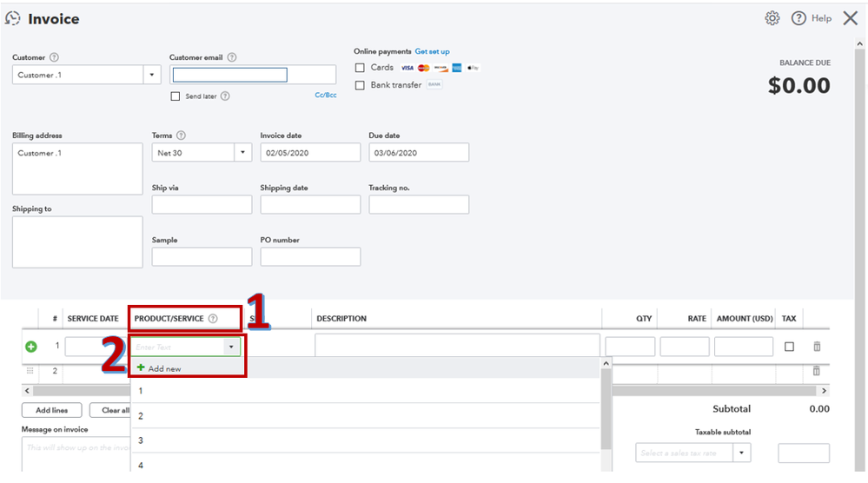
Task: Click the Terms help icon
Action: coord(182,136)
